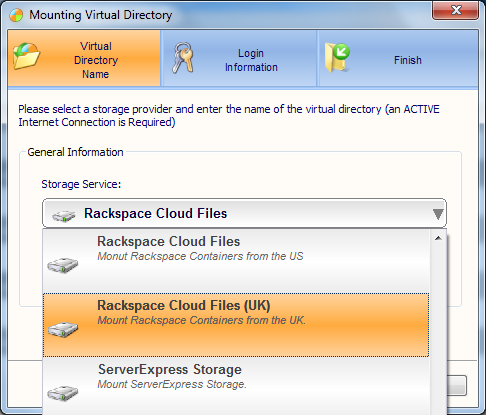Screen dimensions: 486x415
Task: Switch to Virtual Directory Name step tab
Action: point(84,59)
